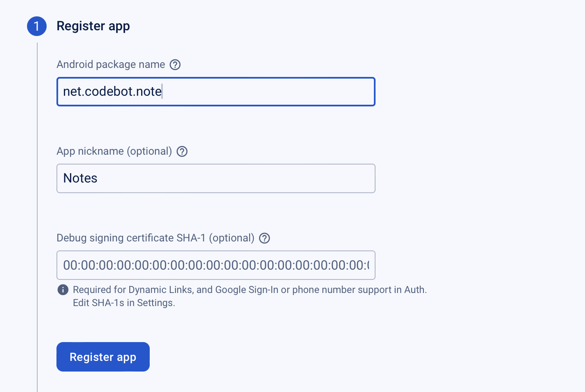The height and width of the screenshot is (392, 585).
Task: Select the net.codebot.note text
Action: 112,91
